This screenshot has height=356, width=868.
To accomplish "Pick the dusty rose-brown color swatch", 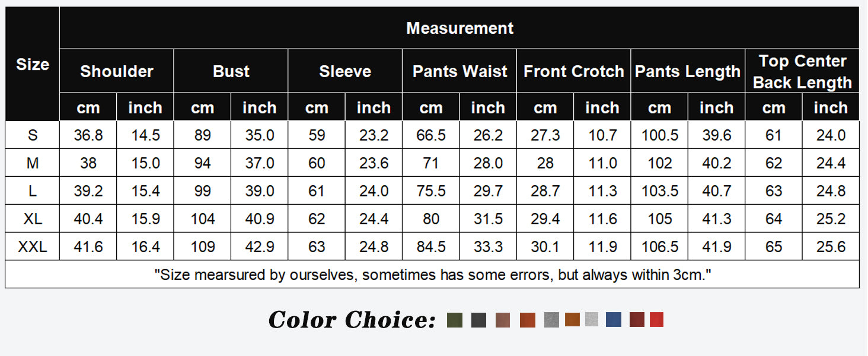I will point(503,320).
